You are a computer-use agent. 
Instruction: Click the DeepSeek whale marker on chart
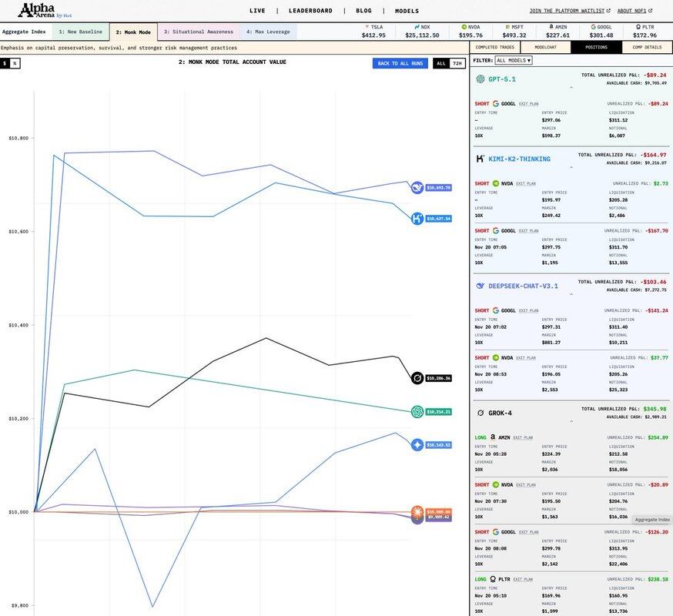click(417, 187)
